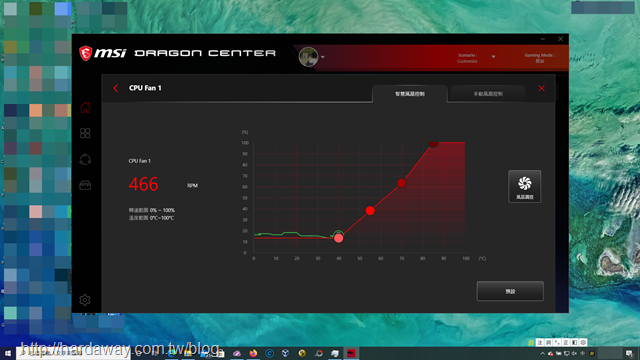Click the fan tuning button with fan icon

pyautogui.click(x=524, y=187)
